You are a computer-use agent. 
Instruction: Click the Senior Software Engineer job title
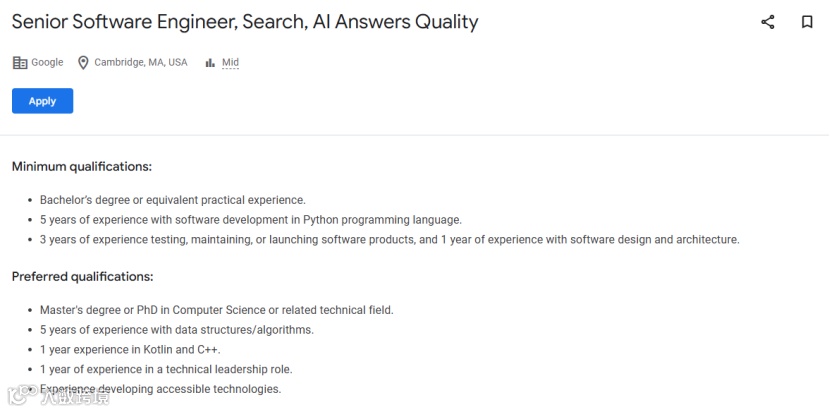pyautogui.click(x=245, y=22)
